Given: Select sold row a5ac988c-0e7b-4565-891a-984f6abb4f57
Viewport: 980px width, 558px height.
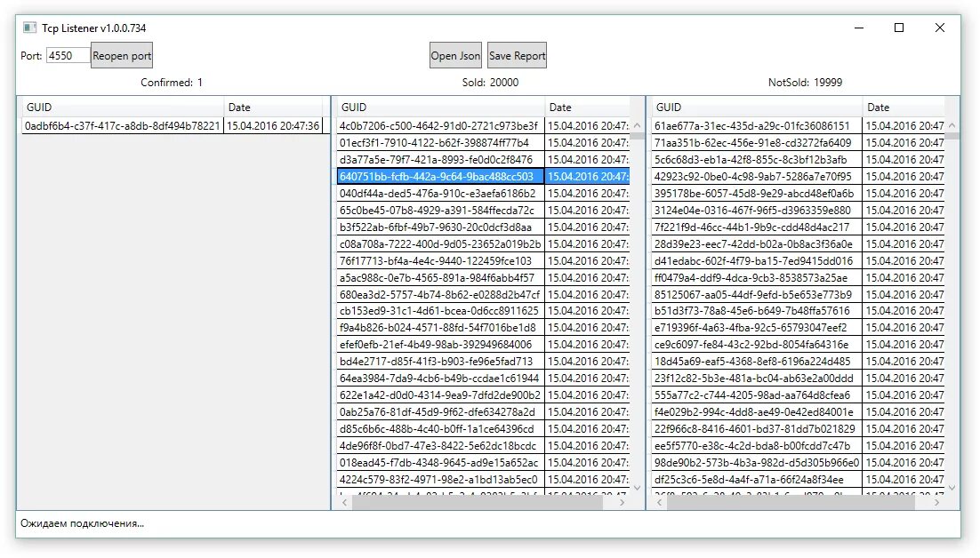Looking at the screenshot, I should [x=483, y=277].
